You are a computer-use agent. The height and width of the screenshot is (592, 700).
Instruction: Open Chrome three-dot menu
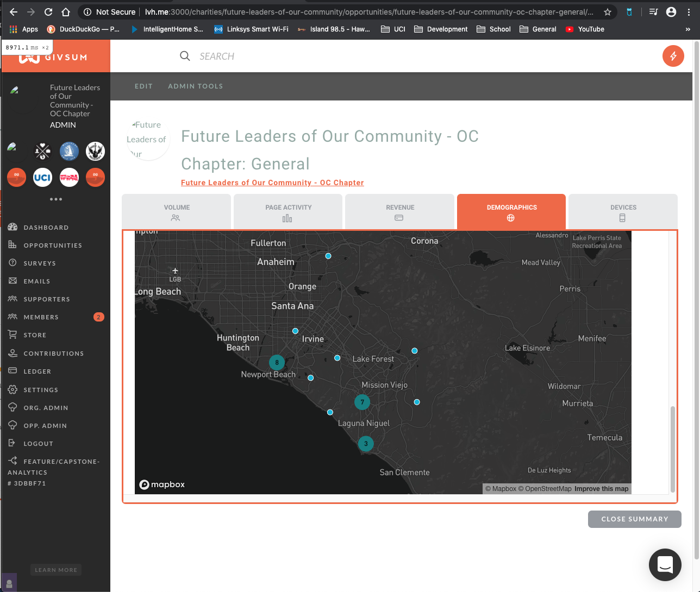(689, 12)
